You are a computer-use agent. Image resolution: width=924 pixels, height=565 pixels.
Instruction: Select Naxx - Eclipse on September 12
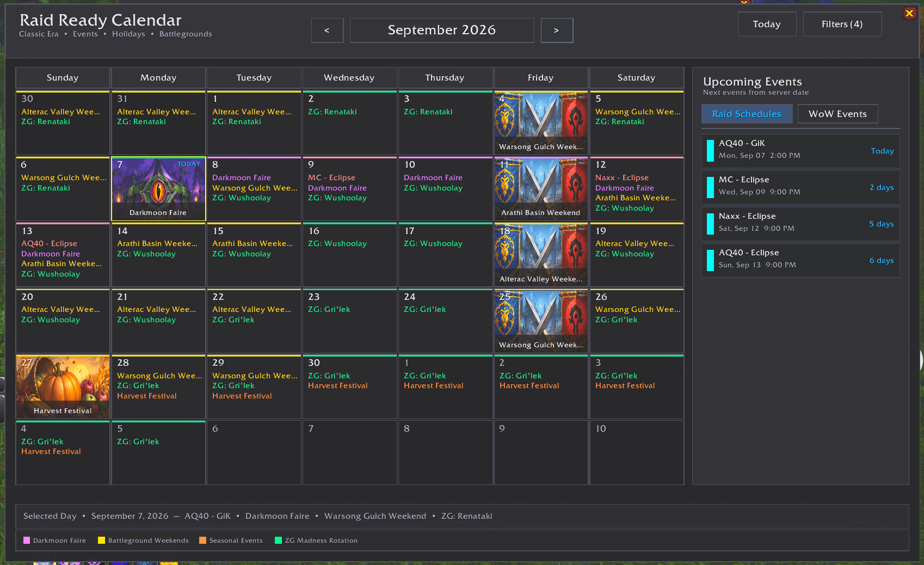[x=622, y=178]
